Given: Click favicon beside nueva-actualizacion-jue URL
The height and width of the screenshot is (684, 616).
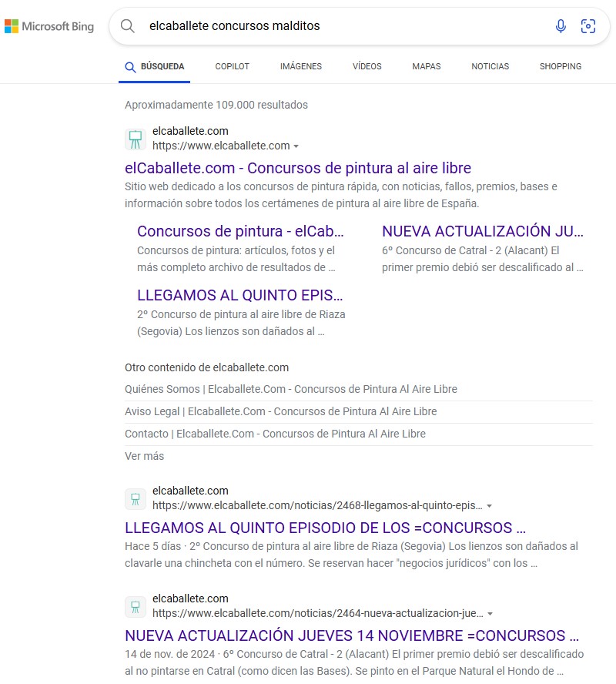Looking at the screenshot, I should coord(136,607).
